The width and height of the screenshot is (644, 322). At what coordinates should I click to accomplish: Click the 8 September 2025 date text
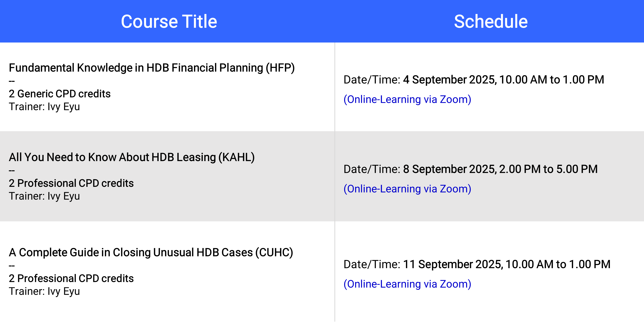point(450,169)
